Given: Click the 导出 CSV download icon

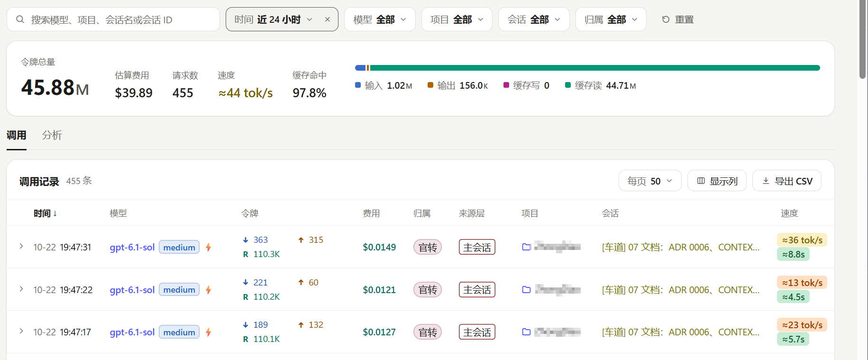Looking at the screenshot, I should [x=766, y=181].
